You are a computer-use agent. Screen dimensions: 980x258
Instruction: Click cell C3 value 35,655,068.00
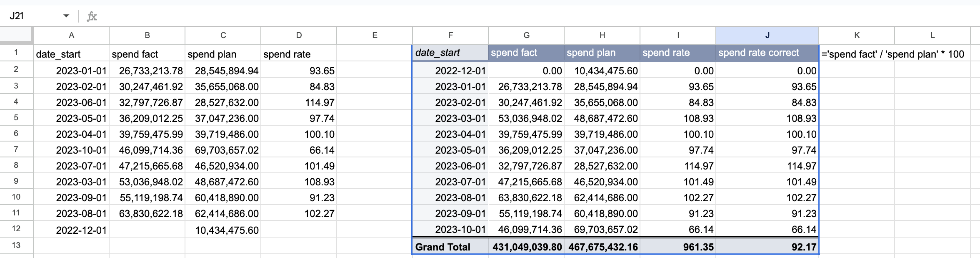(x=223, y=86)
